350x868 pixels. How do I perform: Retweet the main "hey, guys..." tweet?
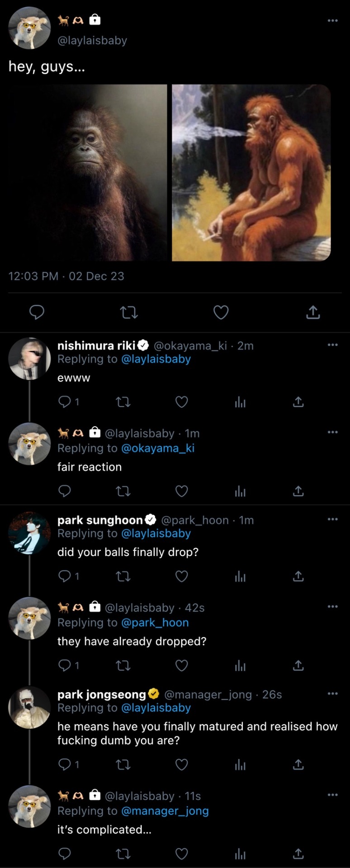[x=129, y=312]
